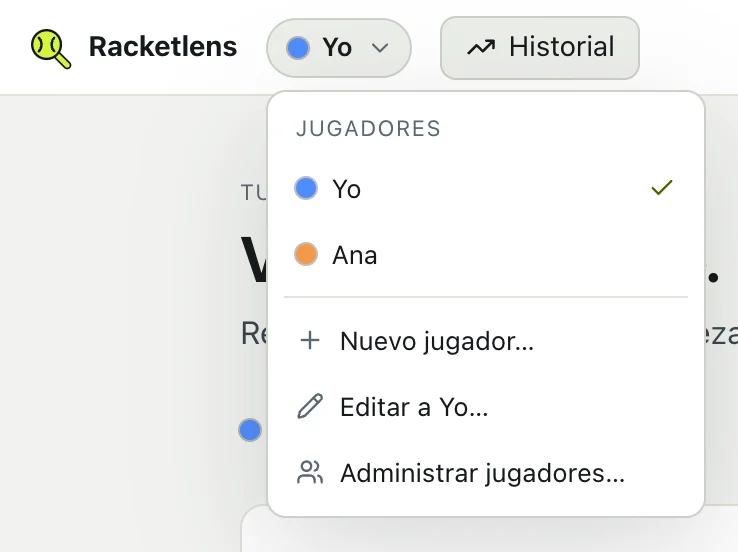Select player Yo in list
Screen dimensions: 738x552
point(485,189)
